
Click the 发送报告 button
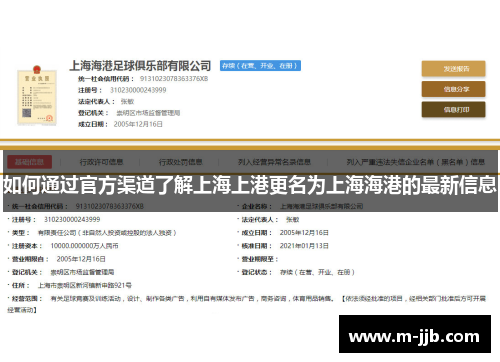[x=453, y=69]
